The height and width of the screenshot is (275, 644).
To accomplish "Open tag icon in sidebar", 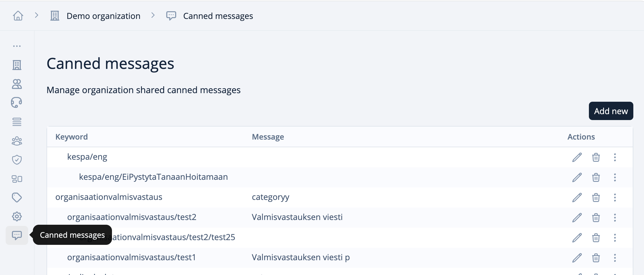I will 17,198.
